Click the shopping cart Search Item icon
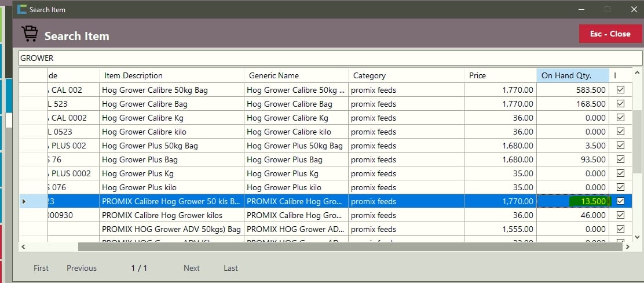The image size is (644, 283). [30, 33]
